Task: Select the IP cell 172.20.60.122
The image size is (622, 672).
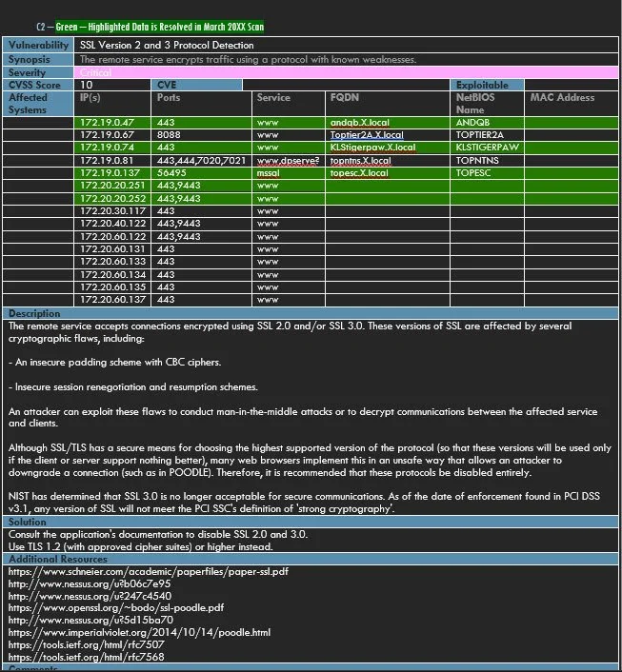Action: coord(112,237)
